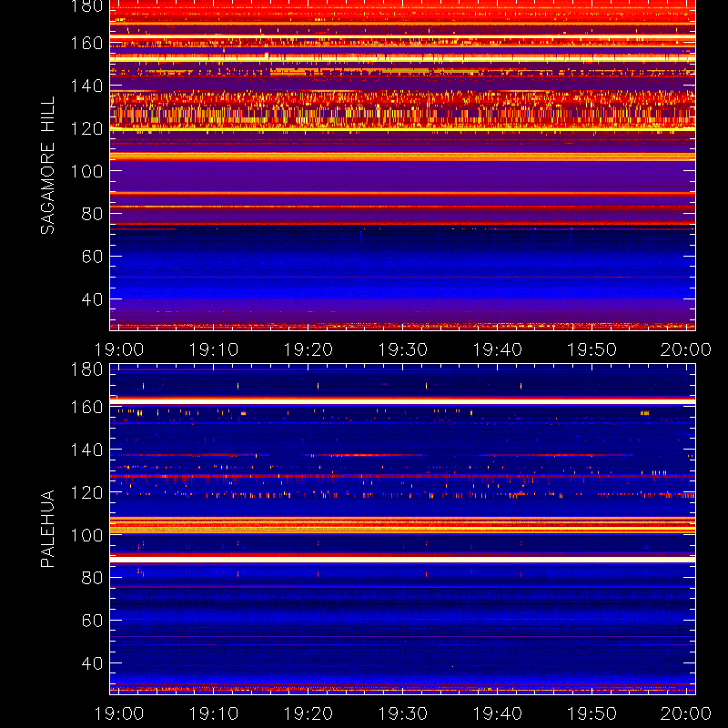Screen dimensions: 728x728
Task: Click the SAGAMORE HILL axis title
Action: 48,166
